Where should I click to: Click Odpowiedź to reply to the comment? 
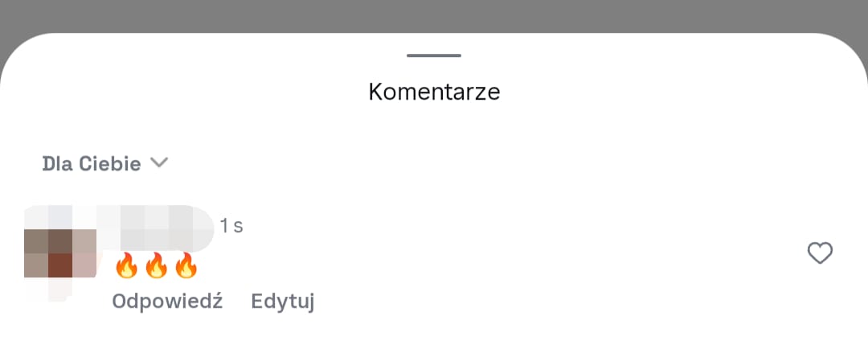click(167, 302)
